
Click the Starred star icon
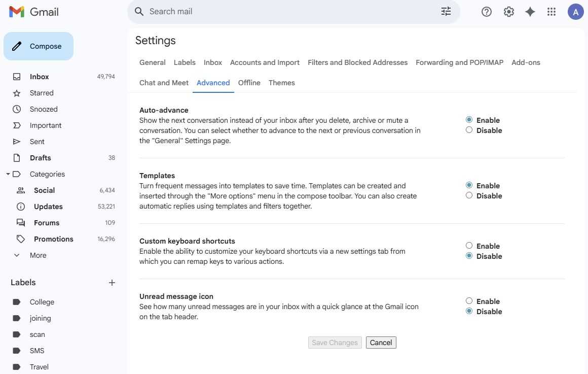coord(17,93)
